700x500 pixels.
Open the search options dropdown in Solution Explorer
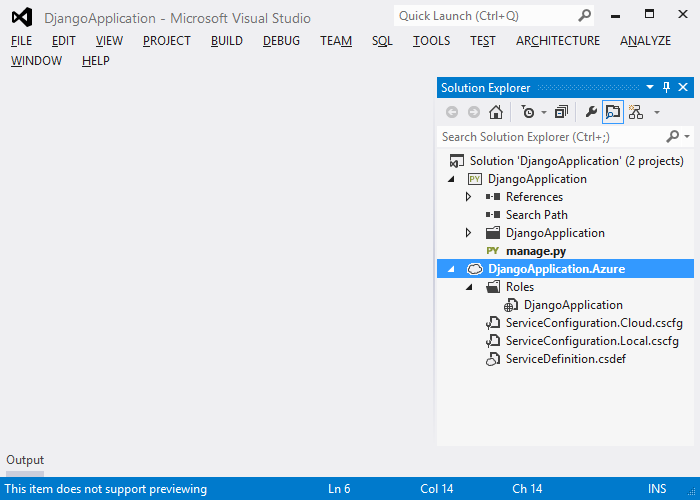(687, 137)
